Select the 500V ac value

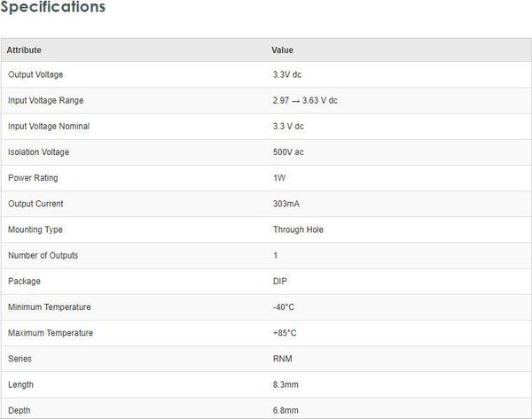289,152
